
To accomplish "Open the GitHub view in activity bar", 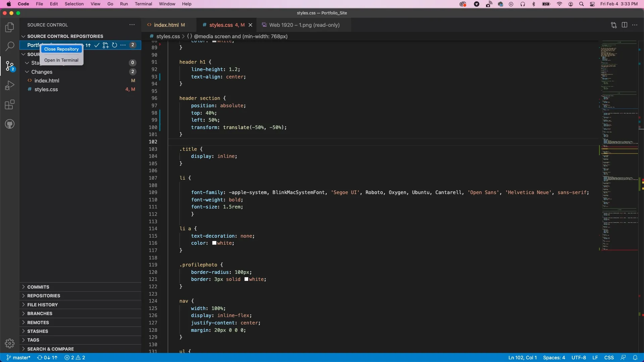I will click(x=10, y=124).
